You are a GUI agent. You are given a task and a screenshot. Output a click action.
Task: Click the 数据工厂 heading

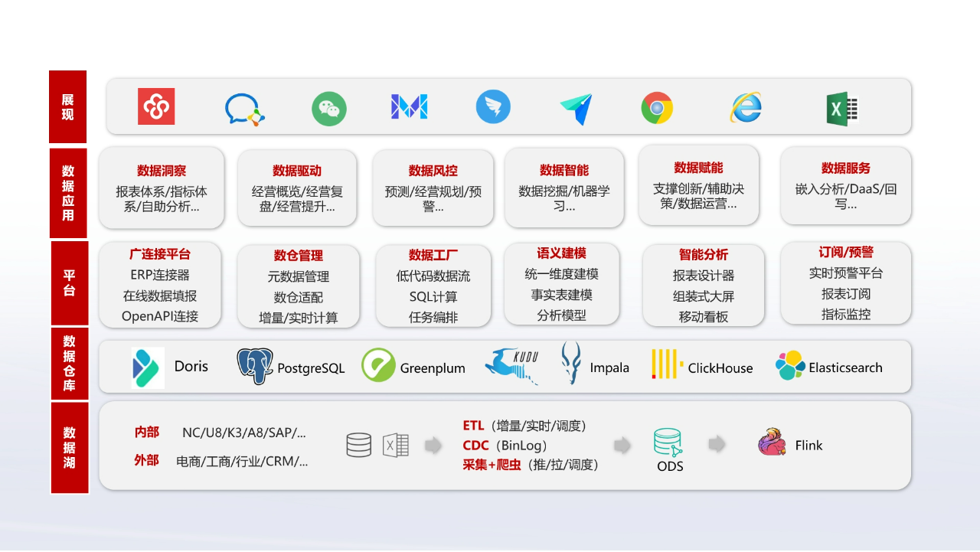click(433, 255)
